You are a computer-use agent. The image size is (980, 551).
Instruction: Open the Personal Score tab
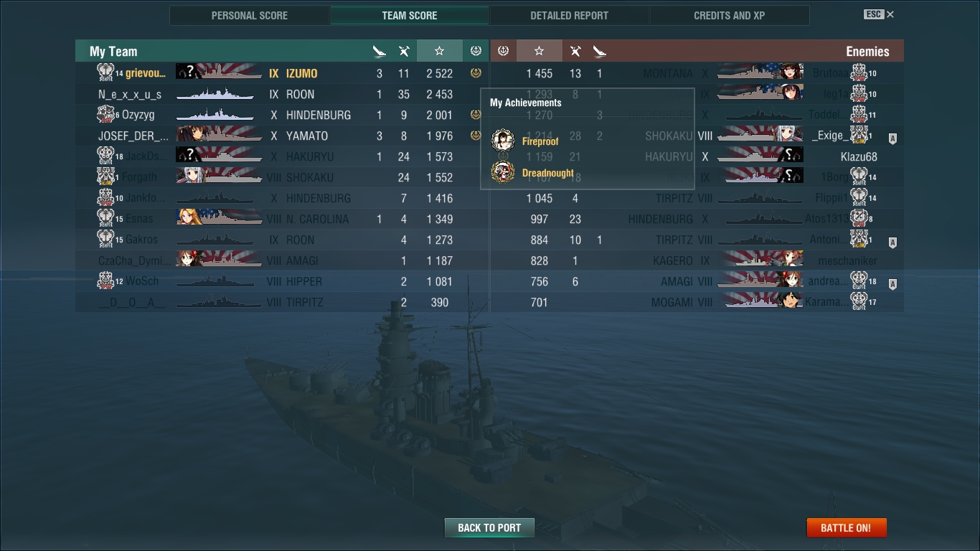point(250,15)
